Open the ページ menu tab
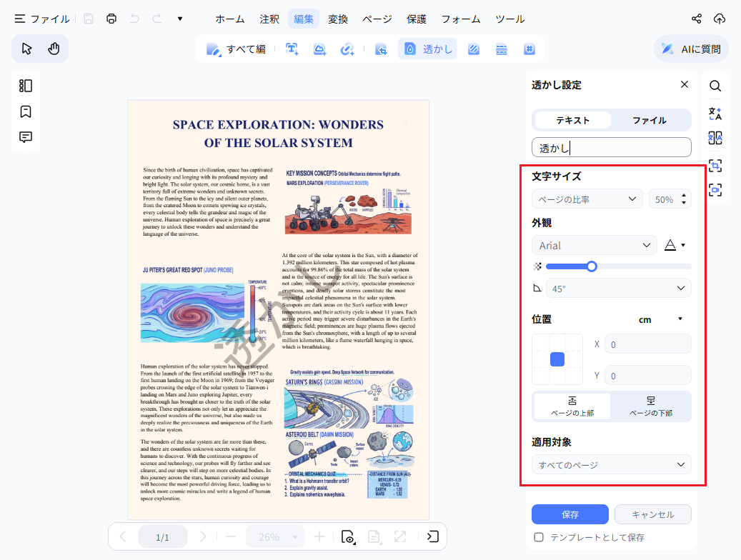The height and width of the screenshot is (560, 741). (377, 19)
